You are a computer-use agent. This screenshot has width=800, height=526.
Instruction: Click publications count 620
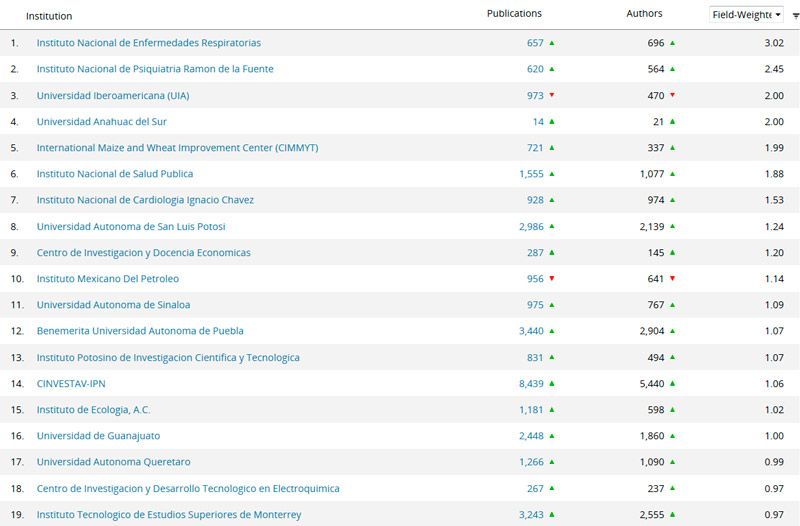coord(535,69)
